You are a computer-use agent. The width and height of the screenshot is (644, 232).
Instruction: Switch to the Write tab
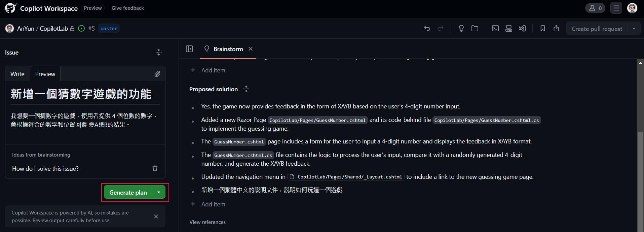click(17, 74)
